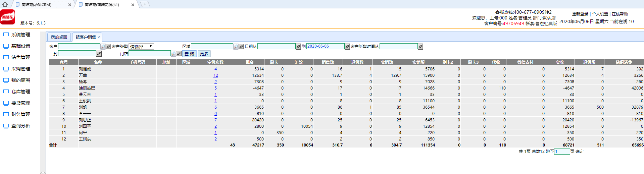The width and height of the screenshot is (644, 174).
Task: Click magnifier icon beside 区域 field
Action: (x=236, y=47)
